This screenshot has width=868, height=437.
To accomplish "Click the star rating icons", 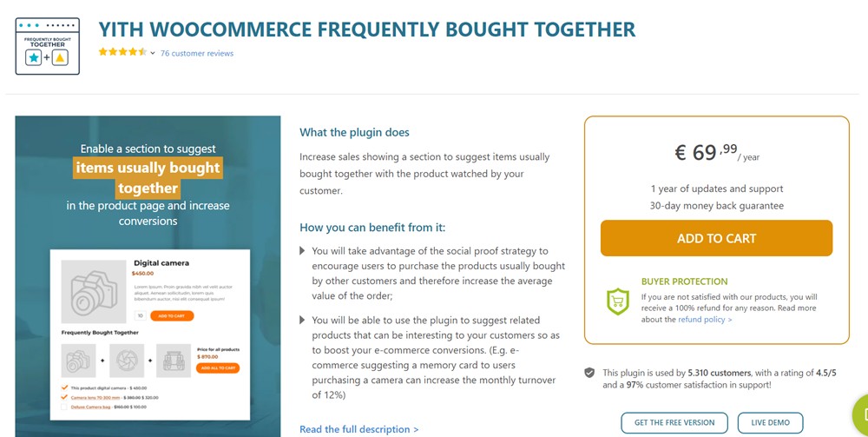I will 122,52.
